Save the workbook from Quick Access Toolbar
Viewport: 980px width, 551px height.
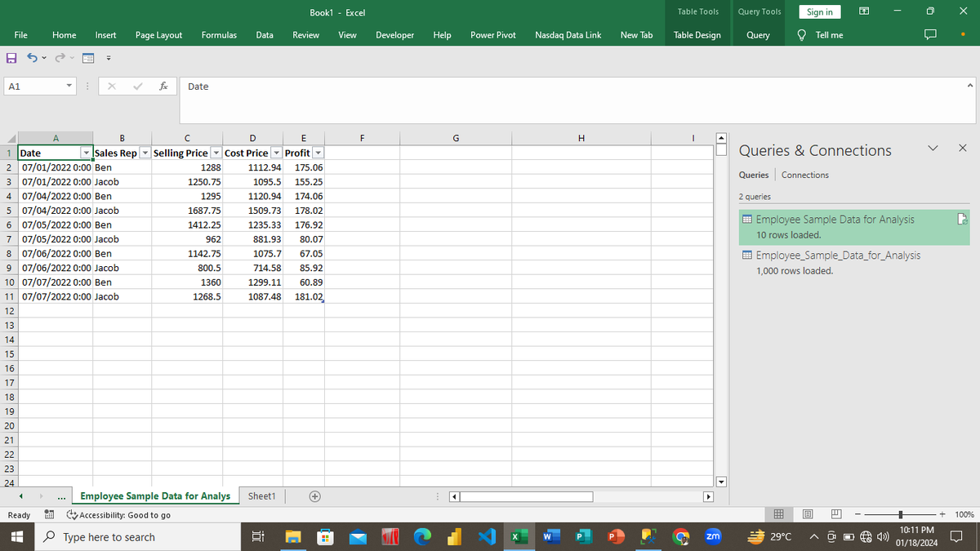[x=11, y=58]
